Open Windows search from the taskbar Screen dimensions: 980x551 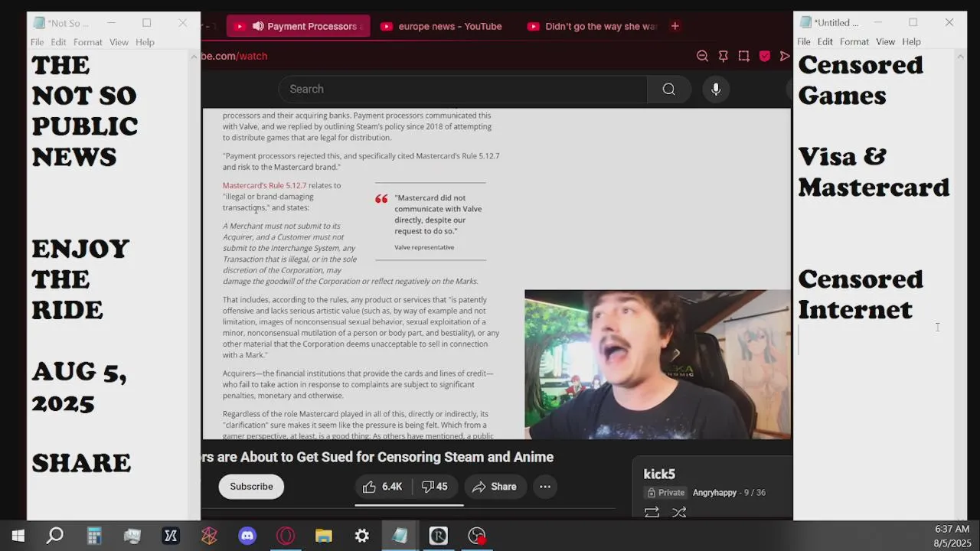(55, 536)
